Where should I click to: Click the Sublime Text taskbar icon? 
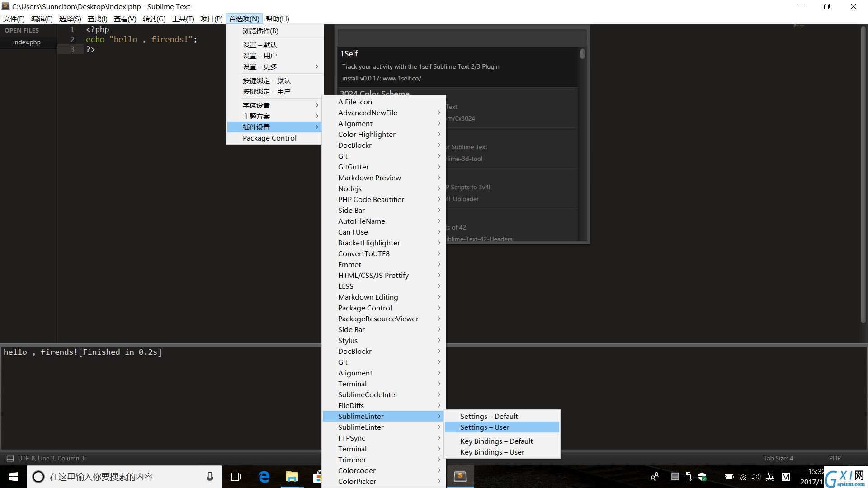click(x=460, y=476)
